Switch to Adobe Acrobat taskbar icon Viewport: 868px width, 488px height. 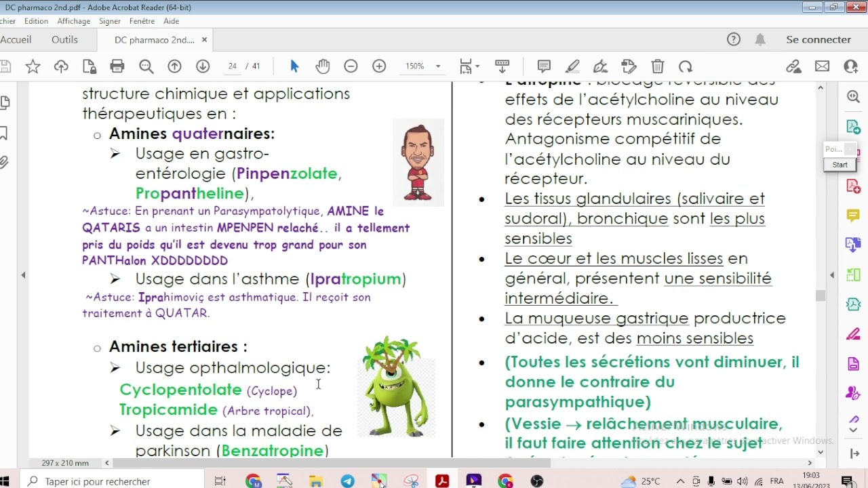click(442, 481)
